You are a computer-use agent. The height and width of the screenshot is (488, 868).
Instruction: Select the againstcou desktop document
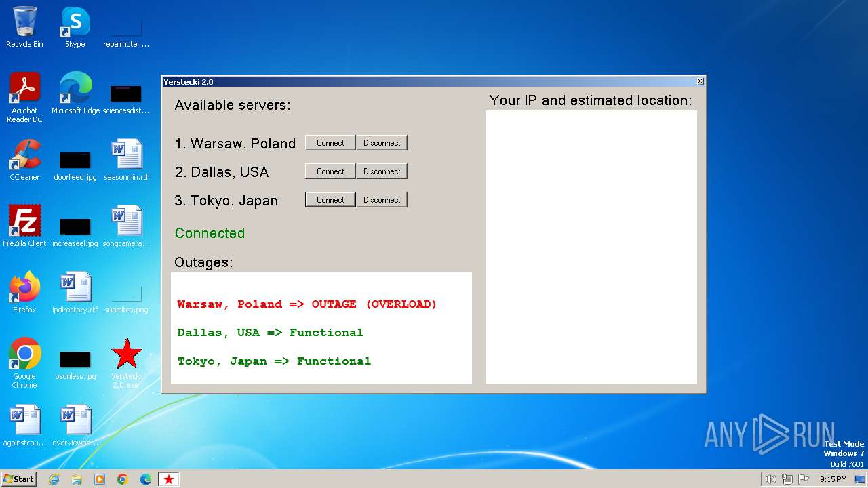pyautogui.click(x=24, y=426)
